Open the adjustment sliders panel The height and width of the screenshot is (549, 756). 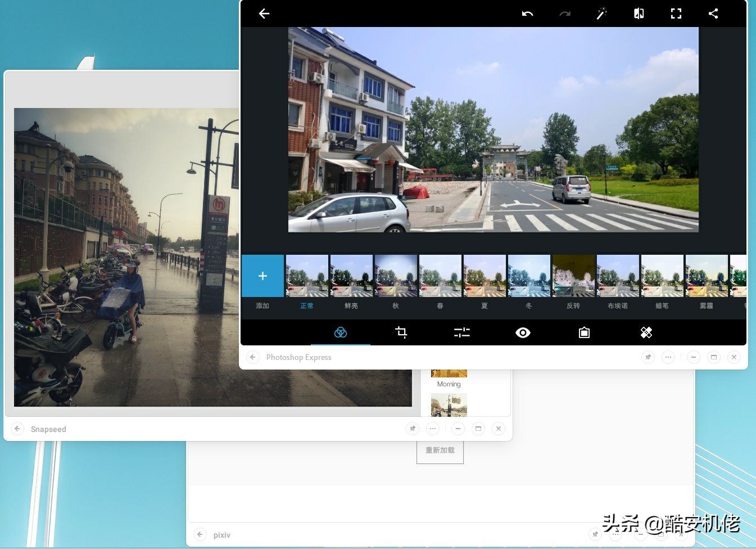(461, 332)
